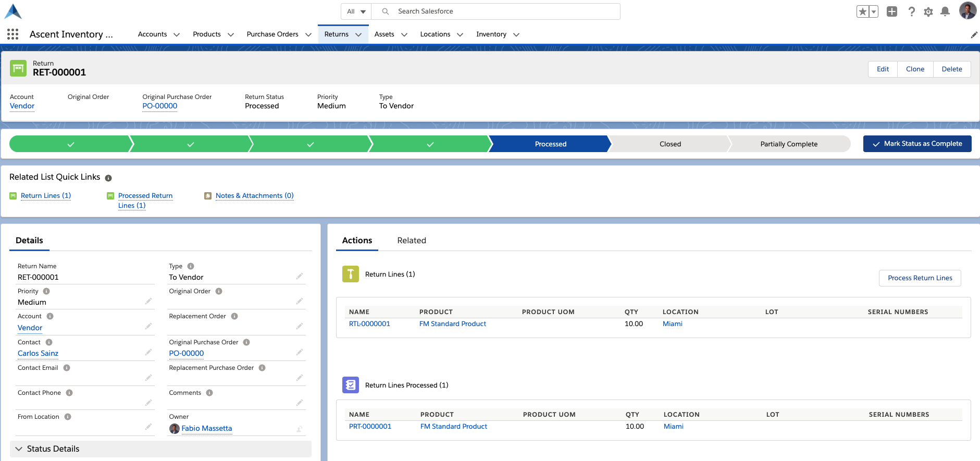Viewport: 980px width, 461px height.
Task: Click the pencil icon to edit navigation
Action: click(x=974, y=35)
